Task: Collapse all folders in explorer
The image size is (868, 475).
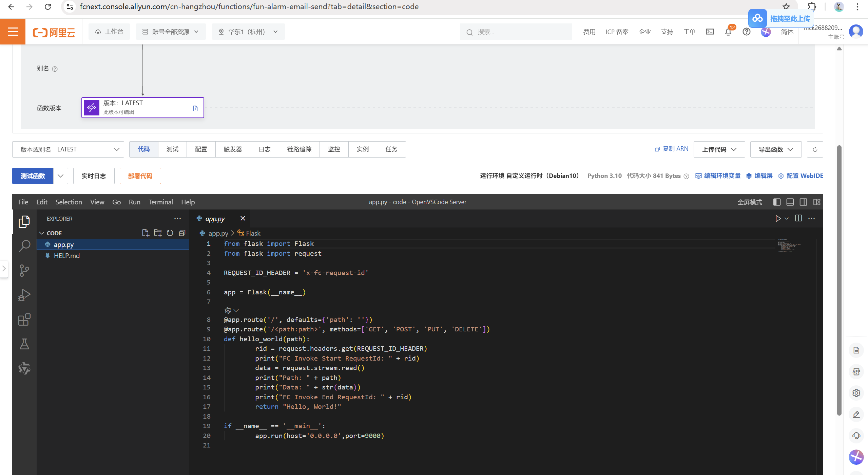Action: [x=182, y=233]
